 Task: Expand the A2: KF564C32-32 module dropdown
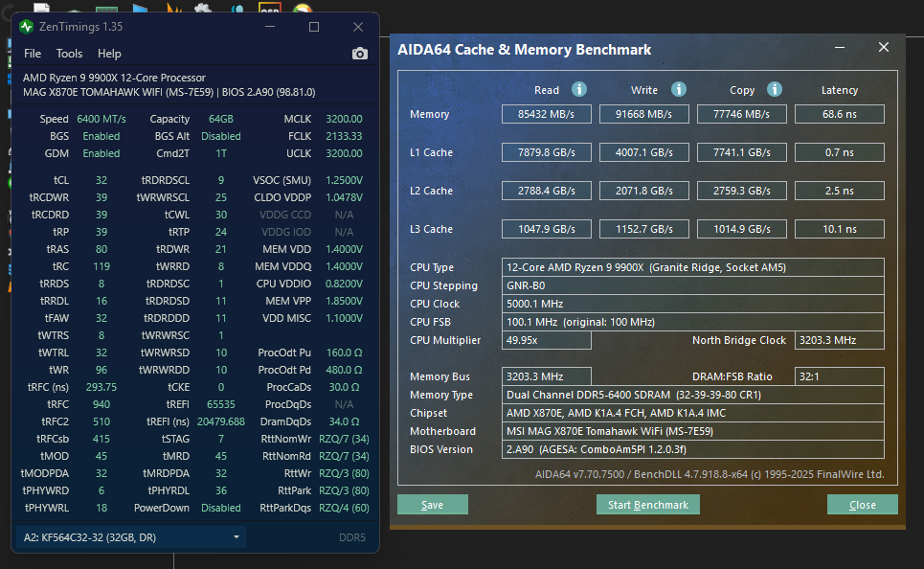click(131, 537)
